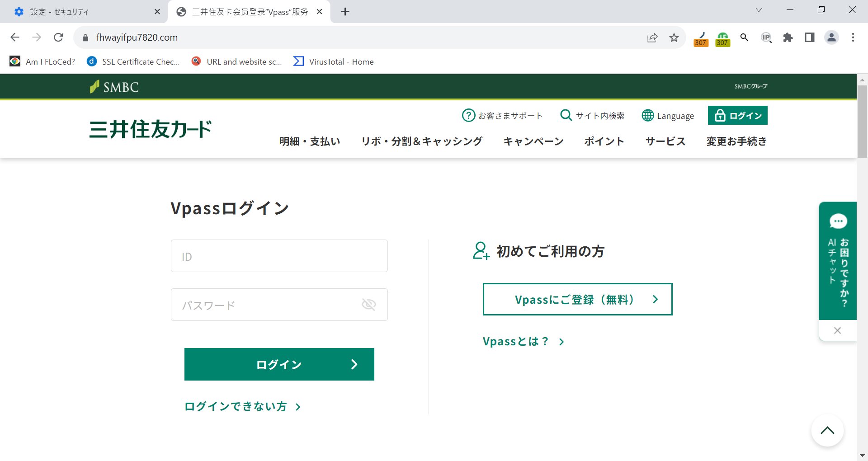Open the orange 307 extension
The width and height of the screenshot is (868, 461).
[x=701, y=38]
